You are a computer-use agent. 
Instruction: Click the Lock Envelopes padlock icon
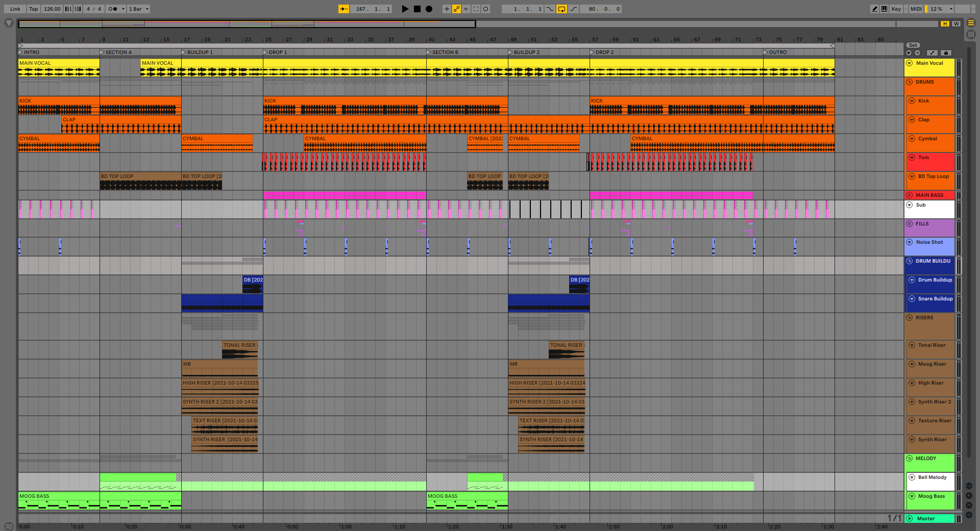945,53
